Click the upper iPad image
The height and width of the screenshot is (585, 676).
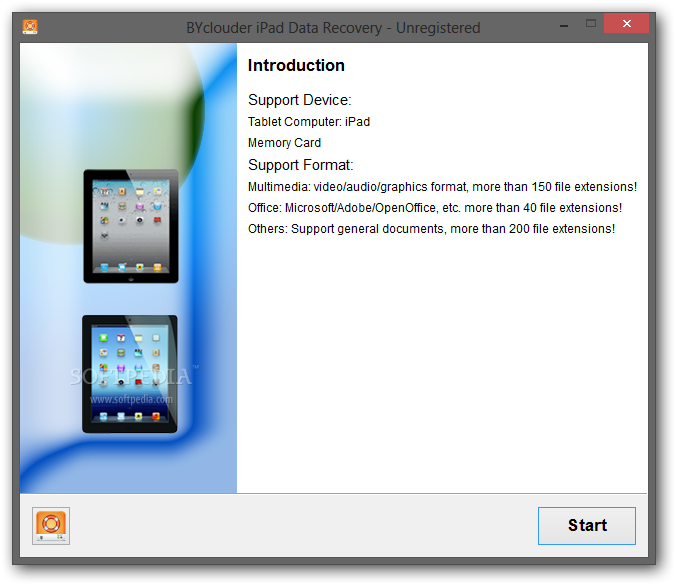(131, 226)
